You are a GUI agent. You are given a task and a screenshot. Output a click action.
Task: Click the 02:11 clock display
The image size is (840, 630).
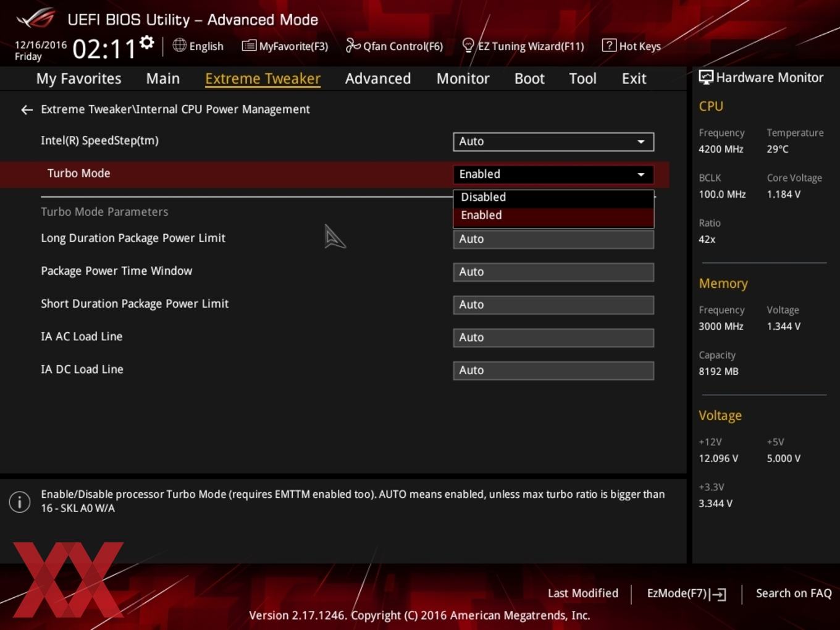click(104, 49)
